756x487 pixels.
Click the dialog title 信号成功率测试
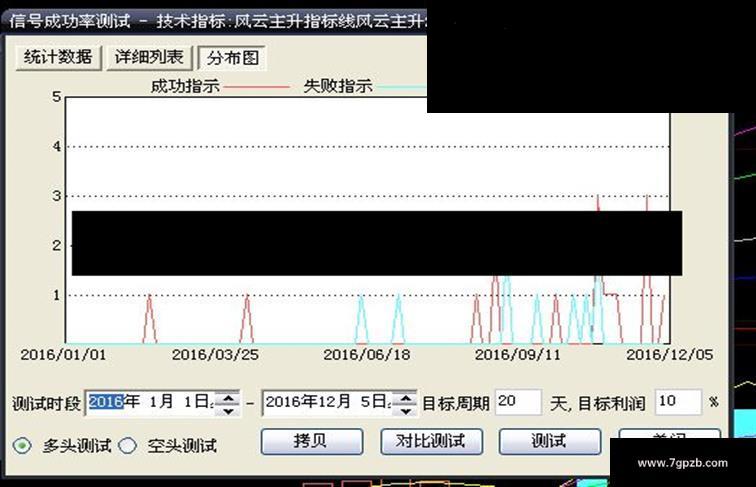tap(69, 21)
